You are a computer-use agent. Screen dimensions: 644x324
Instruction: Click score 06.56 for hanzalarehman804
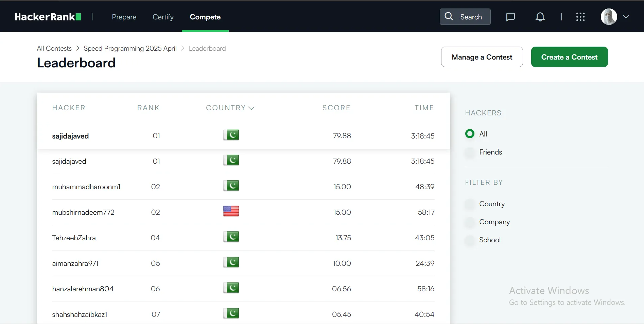[x=342, y=289]
